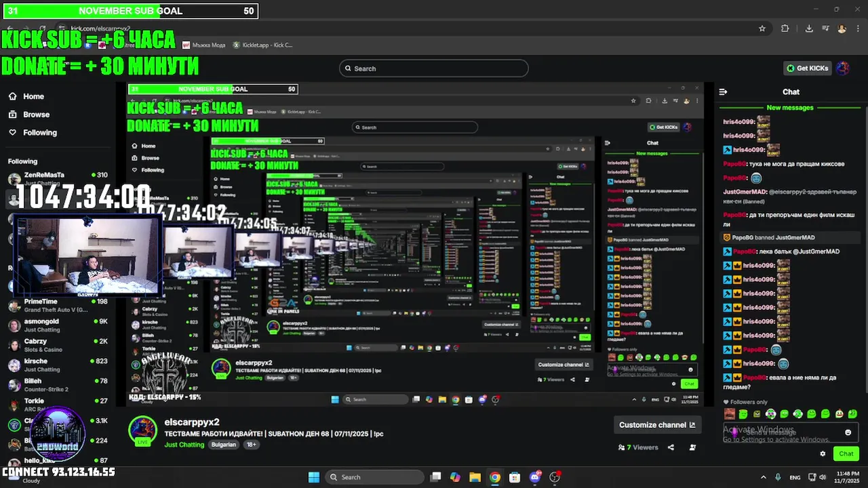Screen dimensions: 868x488
Task: Click the Get KICKs button
Action: pyautogui.click(x=807, y=68)
